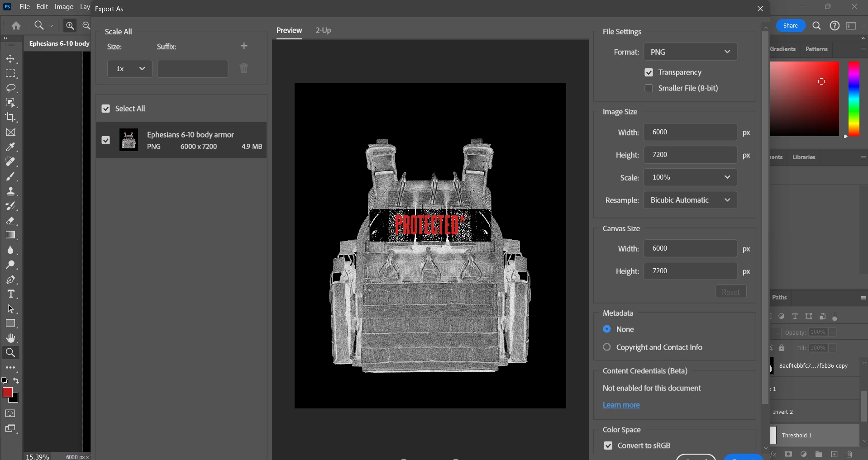Click the Change Screen Mode icon
868x460 pixels.
[10, 428]
